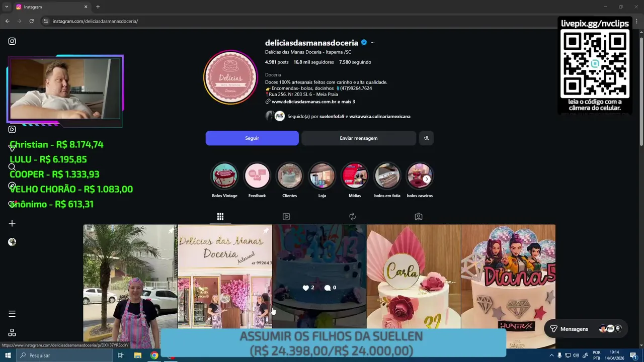644x362 pixels.
Task: Launch File Explorer from taskbar
Action: click(137, 355)
